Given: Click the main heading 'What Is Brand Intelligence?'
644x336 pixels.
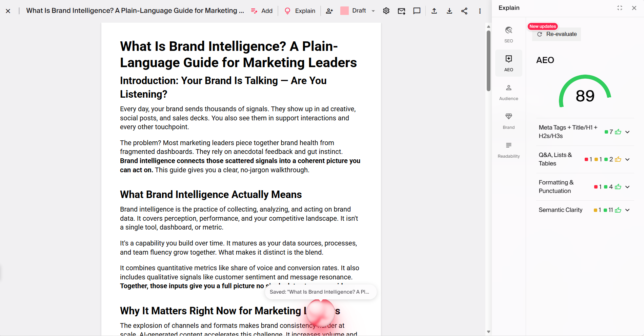Looking at the screenshot, I should tap(238, 54).
